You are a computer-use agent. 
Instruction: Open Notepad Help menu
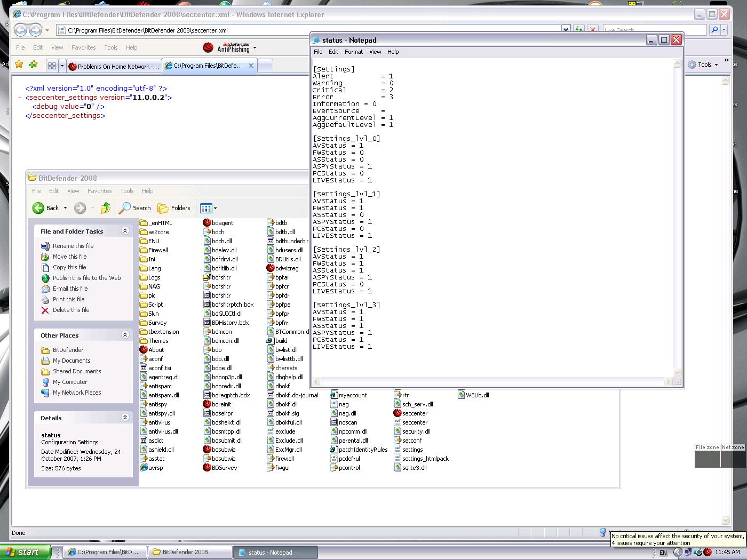click(x=393, y=52)
